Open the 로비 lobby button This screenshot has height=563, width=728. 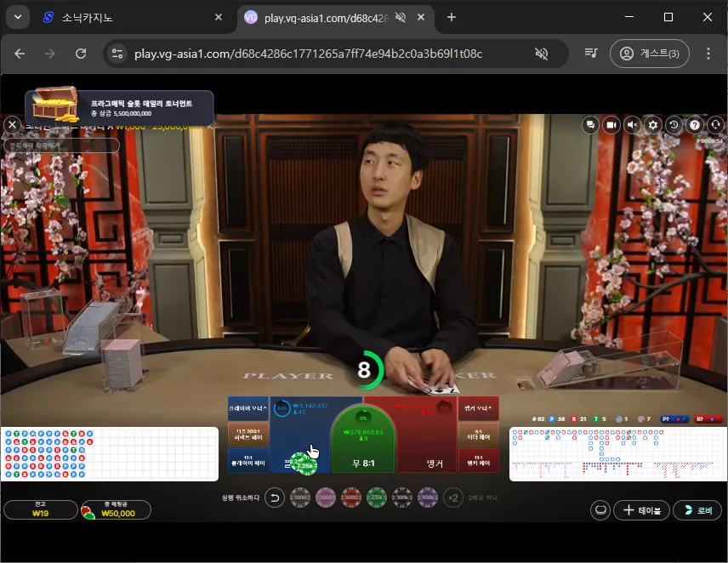[x=697, y=510]
